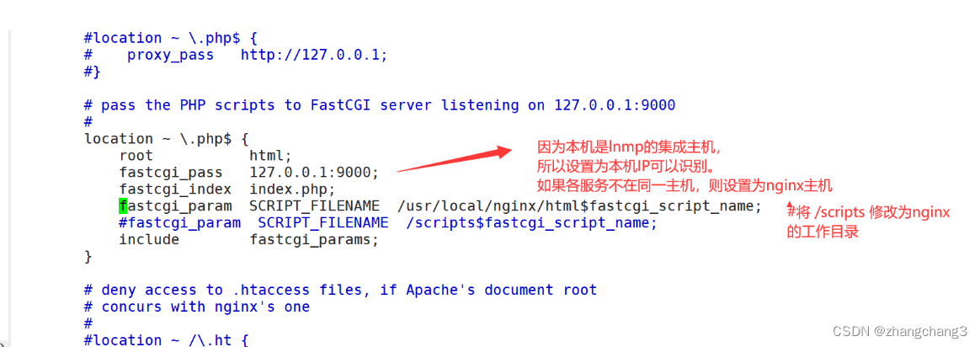The image size is (980, 347).
Task: Click the value 'fastcgi_params;'
Action: coord(314,240)
